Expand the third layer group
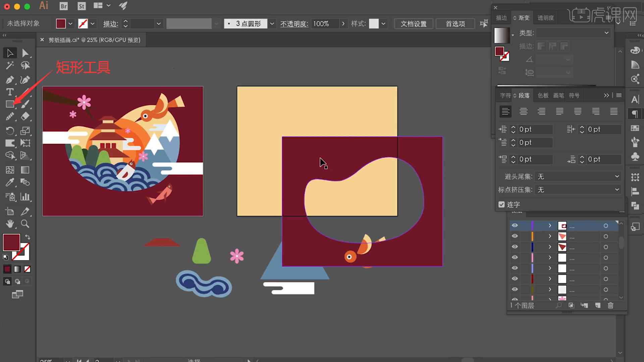The width and height of the screenshot is (644, 362). click(x=550, y=247)
